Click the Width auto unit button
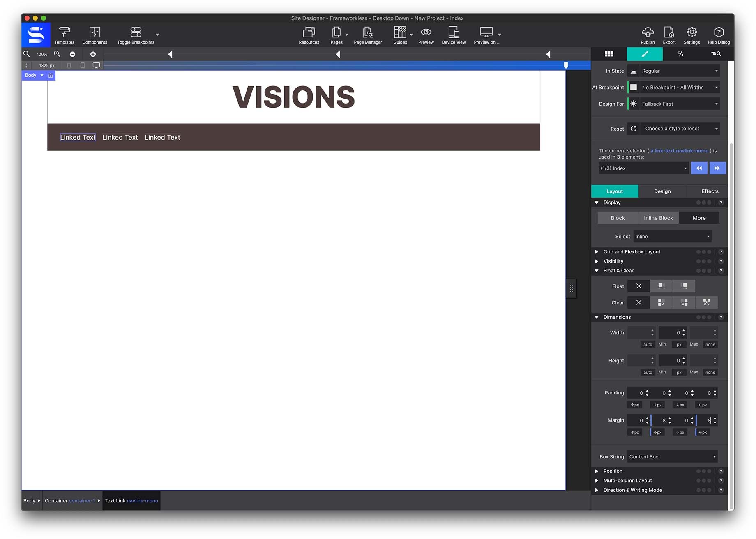756x539 pixels. point(648,345)
